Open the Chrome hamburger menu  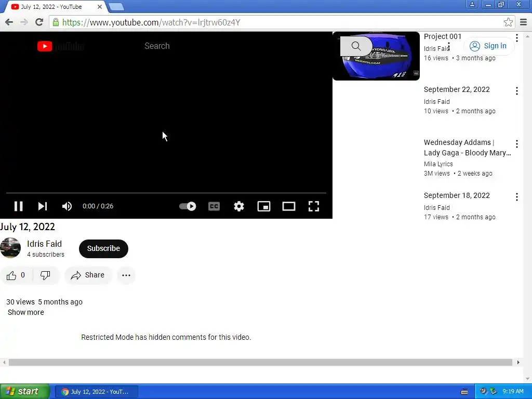[524, 22]
